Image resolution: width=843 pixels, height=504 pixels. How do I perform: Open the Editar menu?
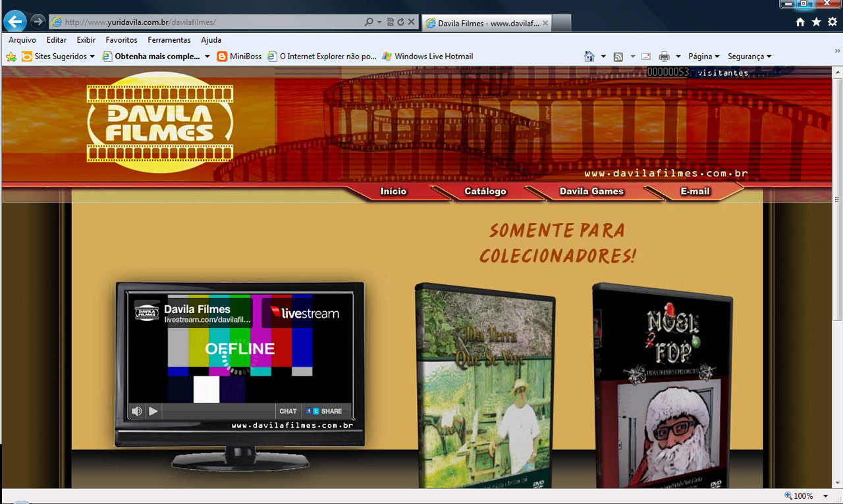click(x=57, y=40)
